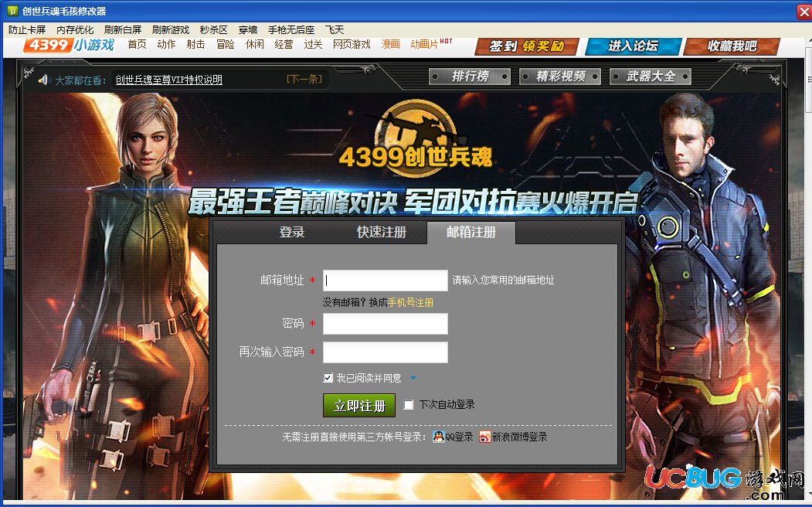812x507 pixels.
Task: Open the 创世兵魂至尊VIP特权说明 link
Action: click(x=169, y=80)
